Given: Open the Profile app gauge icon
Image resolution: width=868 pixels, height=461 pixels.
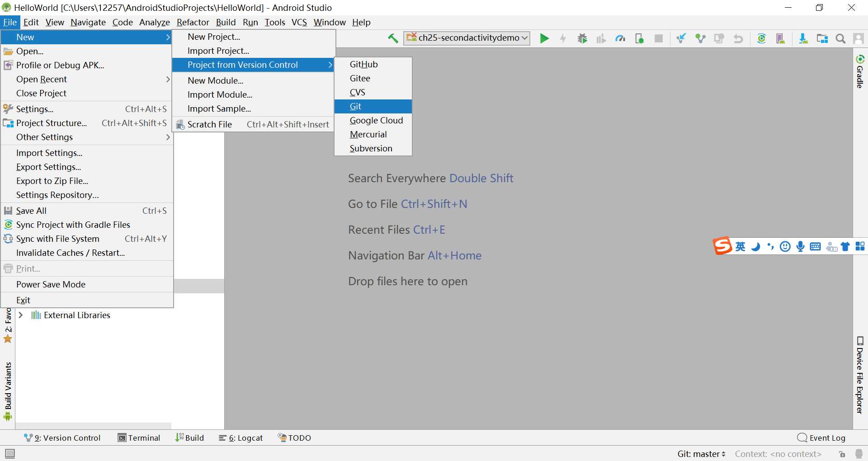Looking at the screenshot, I should (620, 38).
